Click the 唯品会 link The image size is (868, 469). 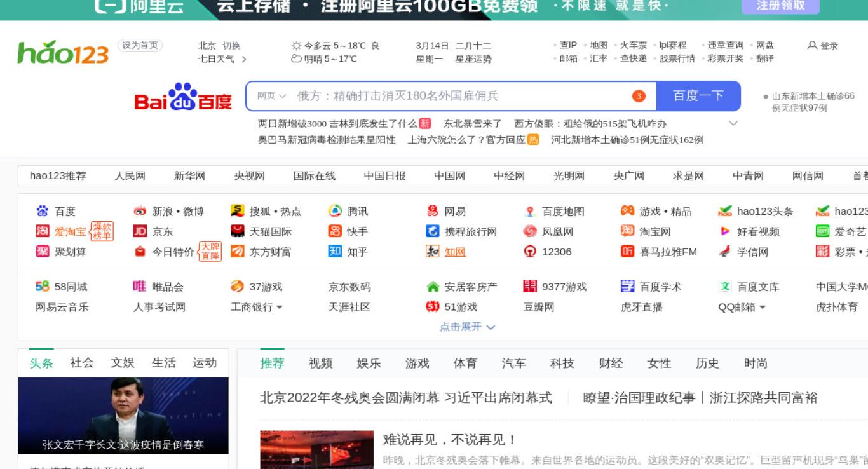coord(168,287)
